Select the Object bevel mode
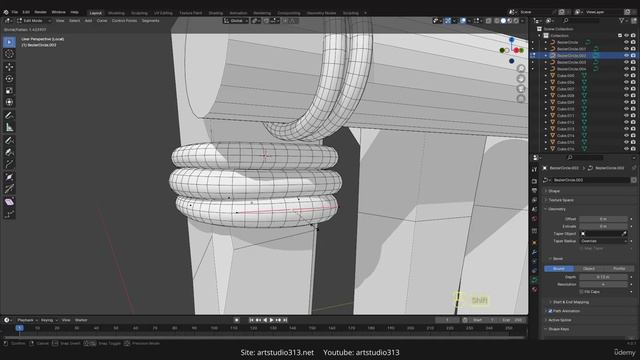Viewport: 640px width, 360px height. [x=589, y=269]
